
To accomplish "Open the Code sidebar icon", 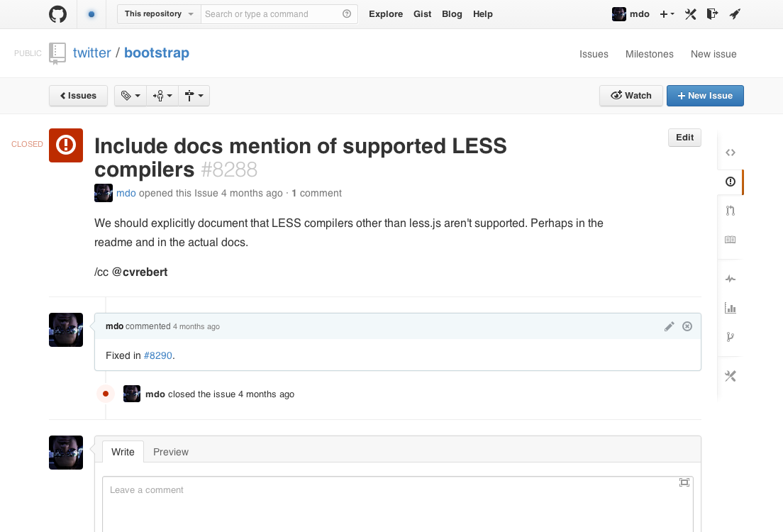I will (730, 153).
